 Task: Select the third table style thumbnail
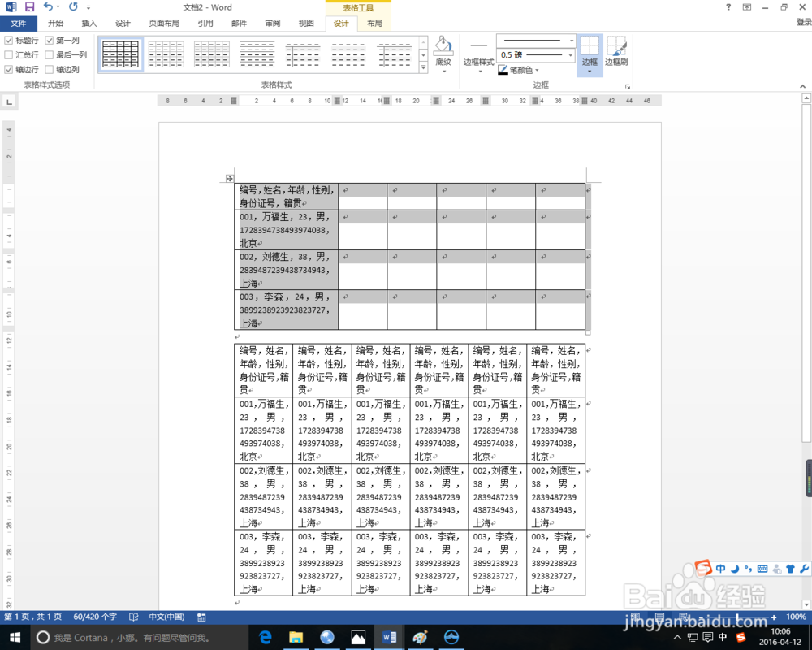211,54
